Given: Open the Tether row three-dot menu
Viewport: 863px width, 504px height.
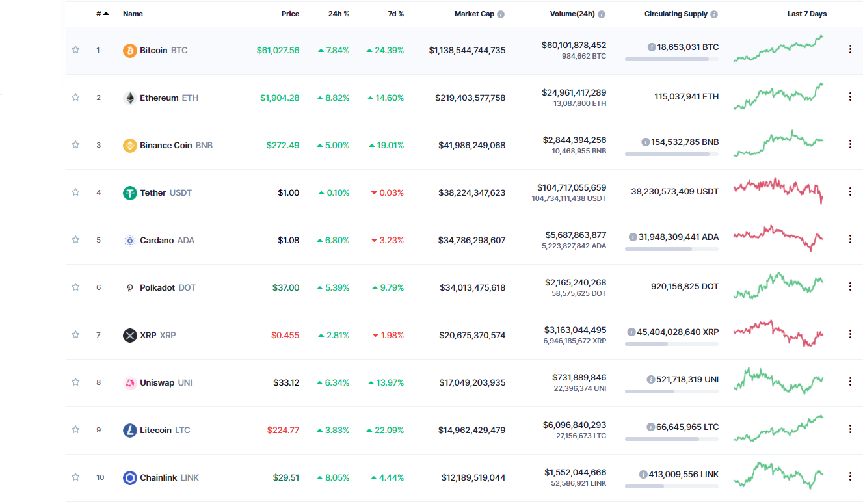Looking at the screenshot, I should [x=850, y=191].
